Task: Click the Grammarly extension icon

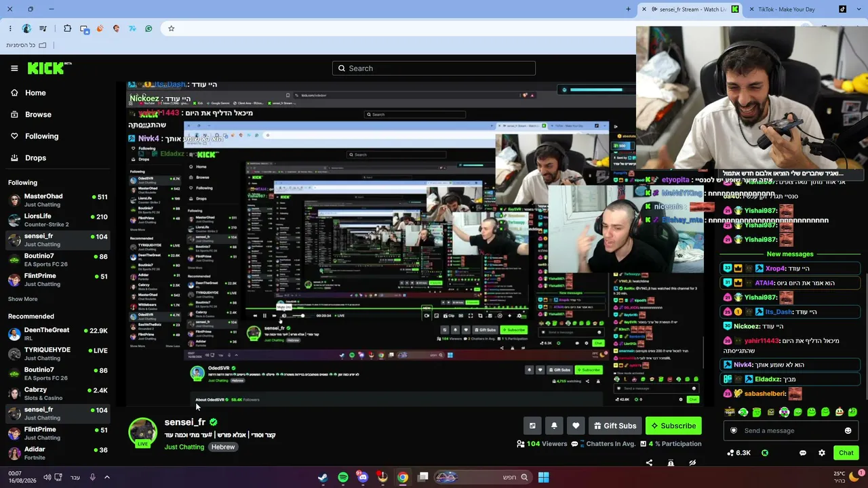Action: point(149,28)
